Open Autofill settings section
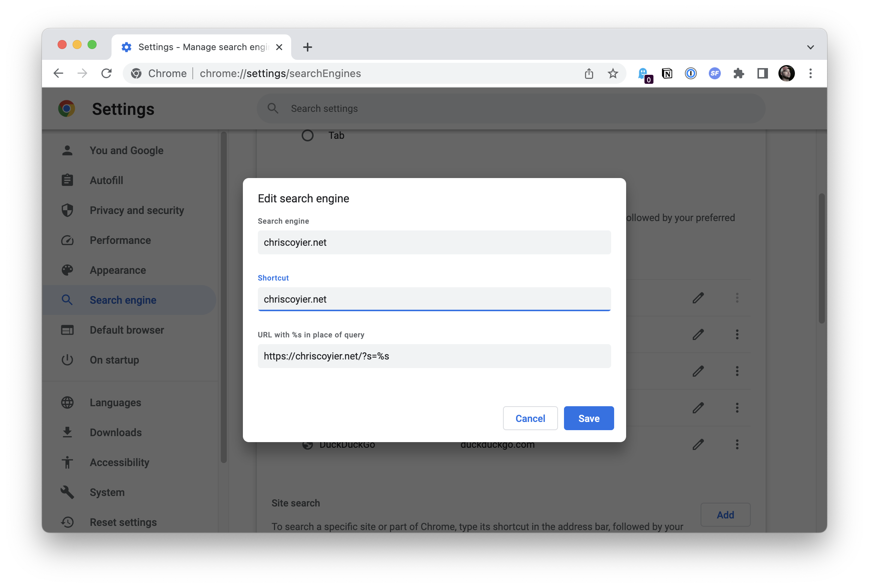This screenshot has width=869, height=588. (x=129, y=180)
